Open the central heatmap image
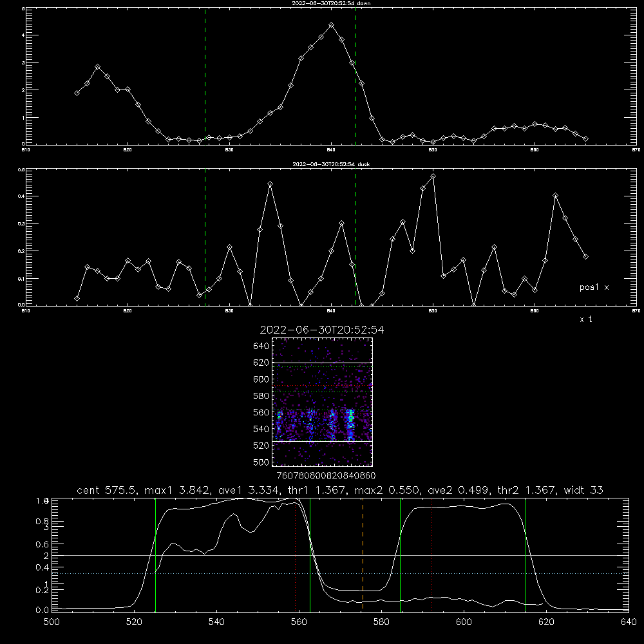 click(x=322, y=402)
